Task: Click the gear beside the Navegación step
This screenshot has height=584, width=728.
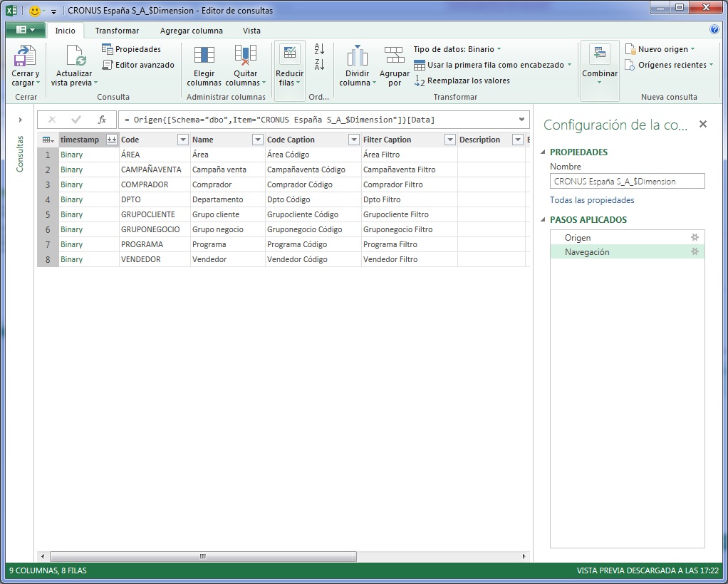Action: 696,251
